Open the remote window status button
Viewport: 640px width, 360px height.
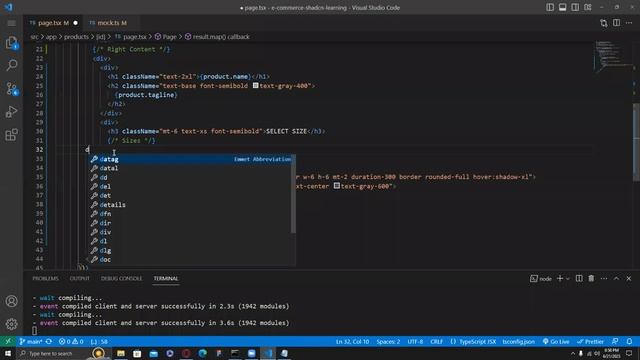(x=8, y=342)
